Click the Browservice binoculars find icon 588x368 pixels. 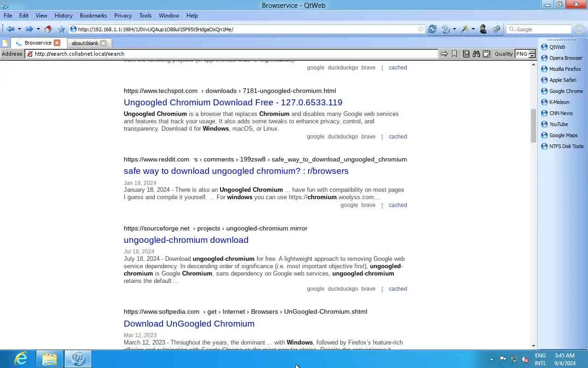pyautogui.click(x=476, y=54)
